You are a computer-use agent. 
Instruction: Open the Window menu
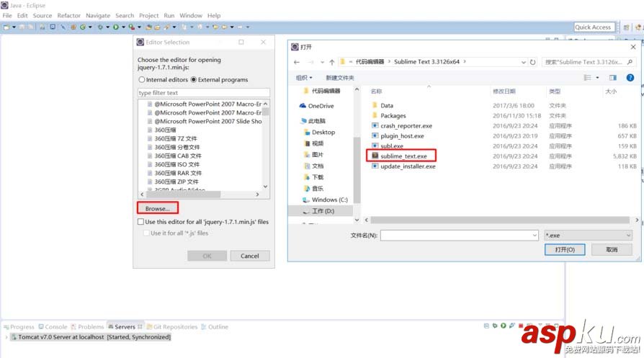pyautogui.click(x=191, y=16)
